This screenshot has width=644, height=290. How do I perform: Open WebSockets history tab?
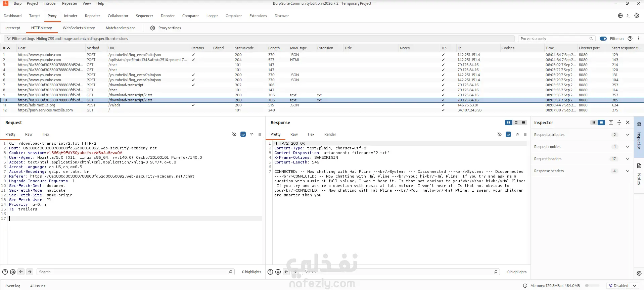coord(79,28)
